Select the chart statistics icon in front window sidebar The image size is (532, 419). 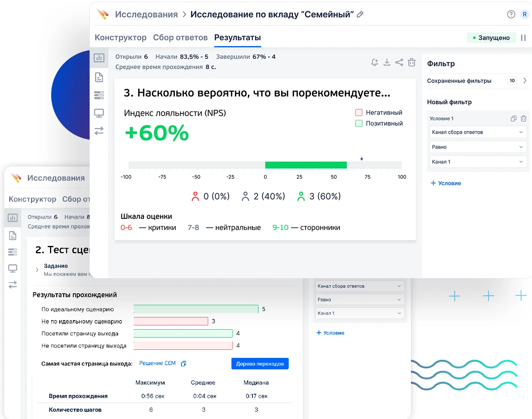[99, 58]
